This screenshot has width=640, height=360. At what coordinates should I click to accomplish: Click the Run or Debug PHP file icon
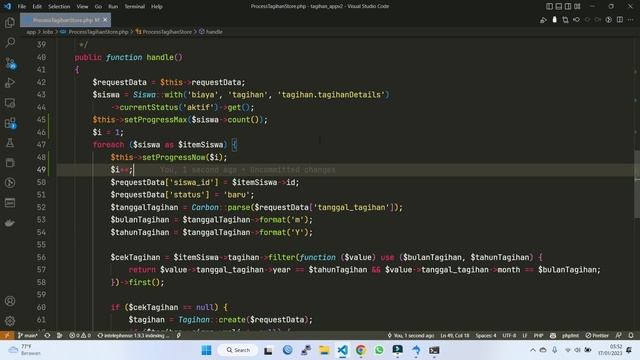543,20
